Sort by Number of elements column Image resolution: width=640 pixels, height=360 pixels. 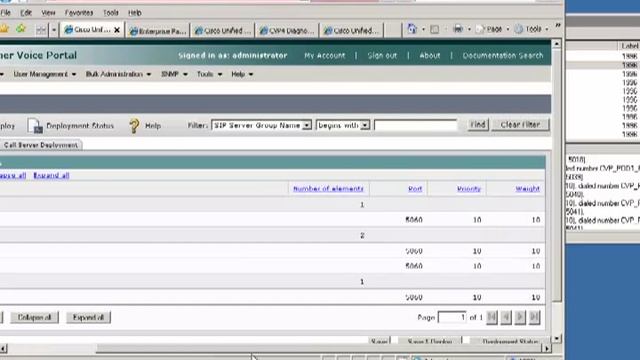click(328, 189)
